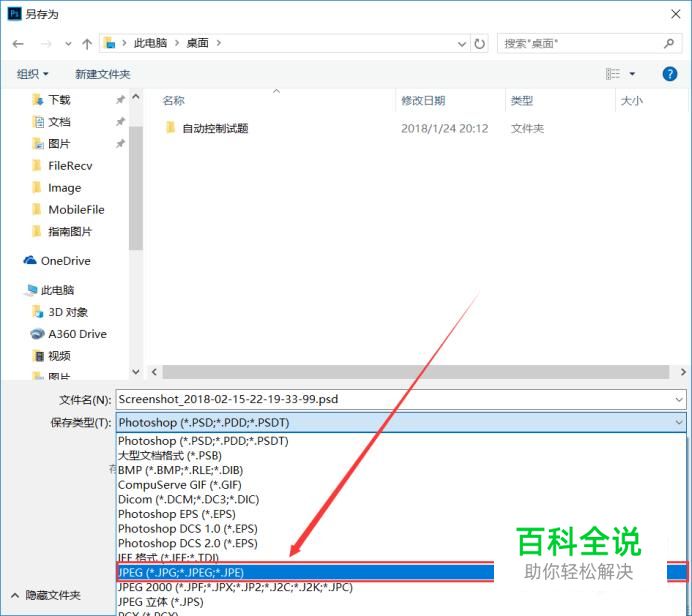Screen dimensions: 692x616
Task: Choose Photoshop (*.PSD;*.PDD;*.PSDT) from list
Action: coord(203,441)
